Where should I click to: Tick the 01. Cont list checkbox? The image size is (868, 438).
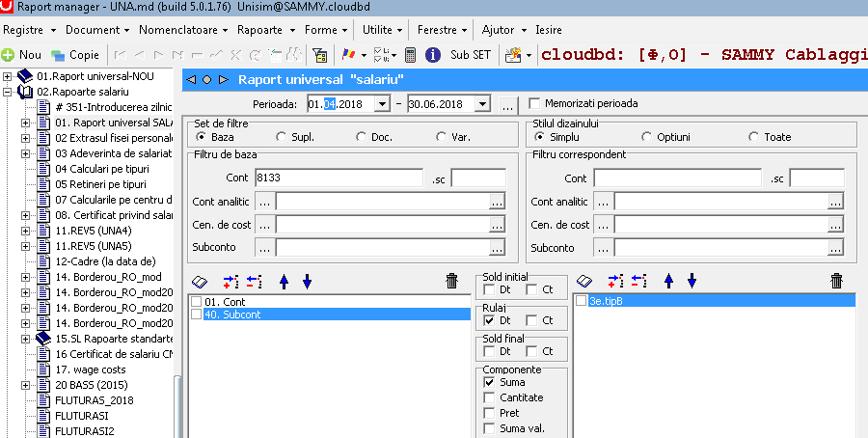click(196, 302)
